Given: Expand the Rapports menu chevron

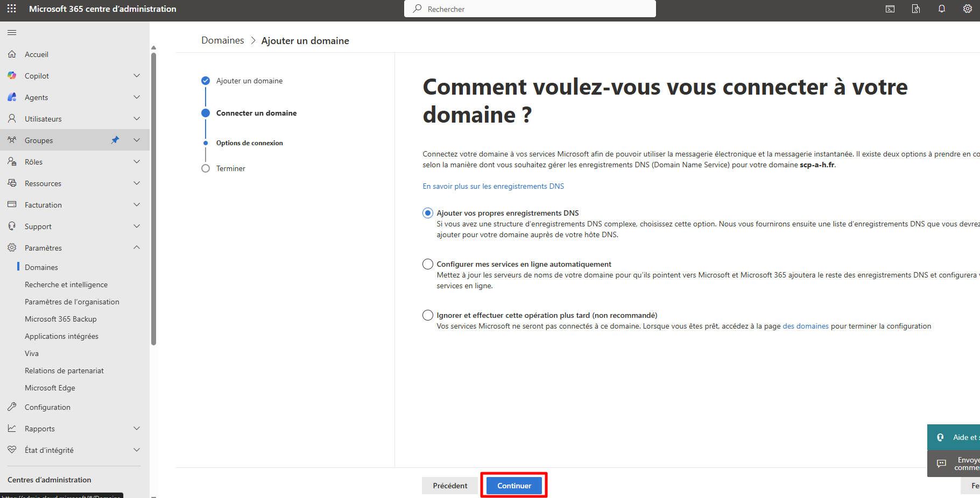Looking at the screenshot, I should (x=137, y=429).
